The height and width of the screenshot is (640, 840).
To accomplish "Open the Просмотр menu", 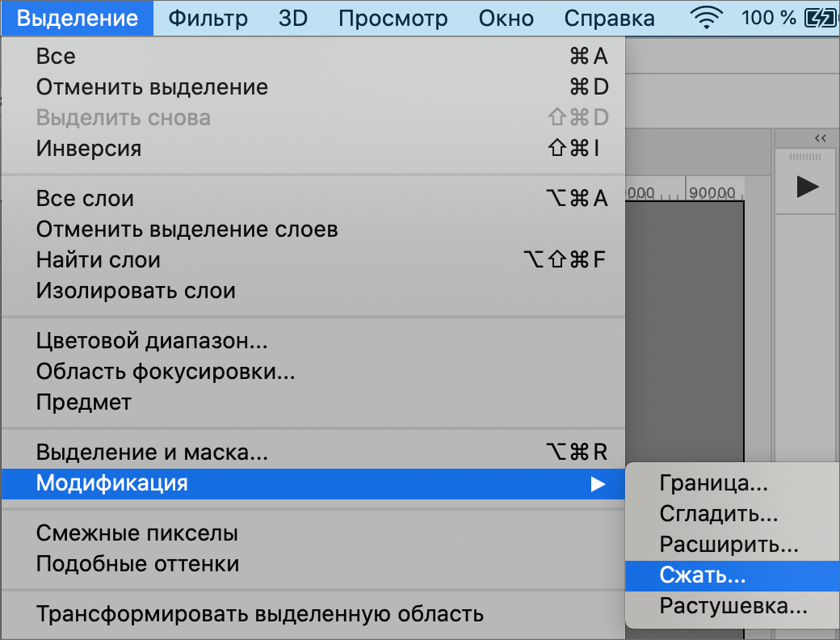I will click(x=393, y=18).
